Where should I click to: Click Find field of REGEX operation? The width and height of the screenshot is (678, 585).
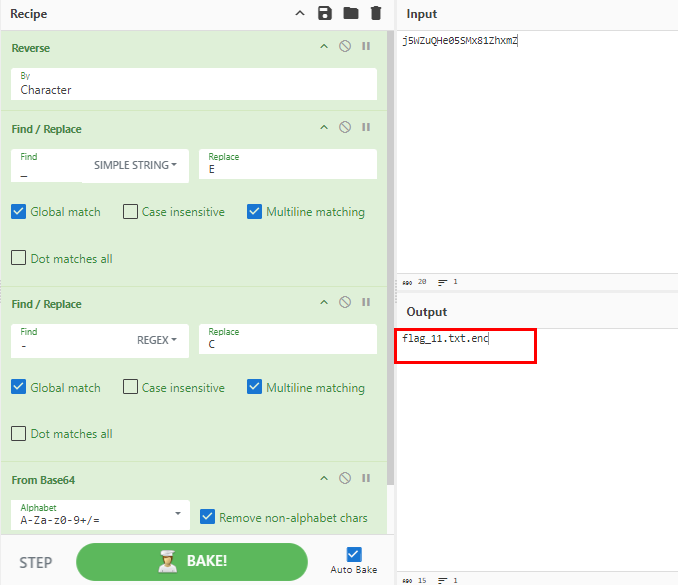pyautogui.click(x=69, y=341)
